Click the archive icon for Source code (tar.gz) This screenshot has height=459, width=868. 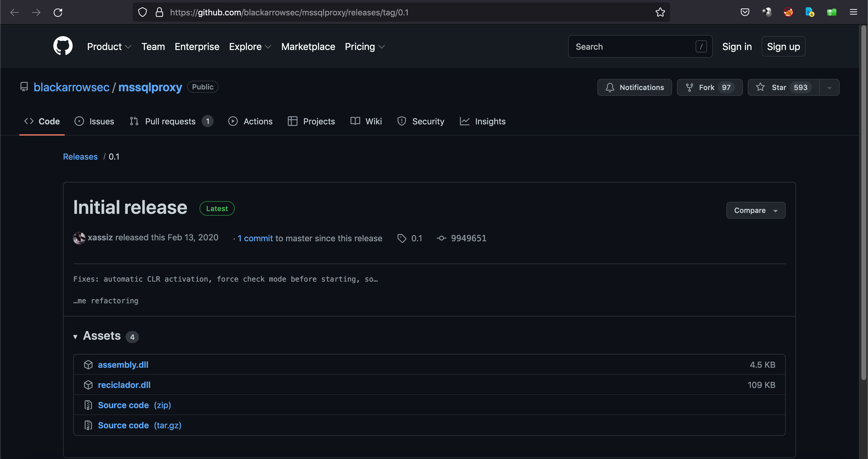(88, 425)
